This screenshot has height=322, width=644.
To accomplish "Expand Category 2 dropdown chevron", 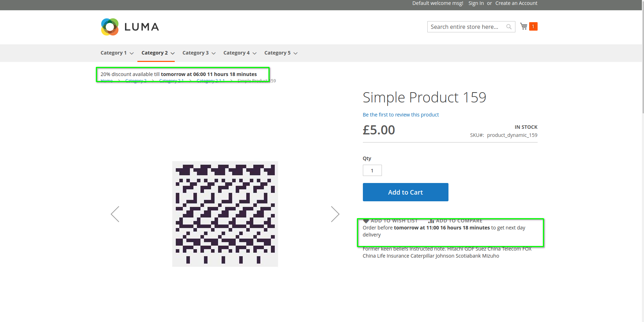I will [173, 53].
